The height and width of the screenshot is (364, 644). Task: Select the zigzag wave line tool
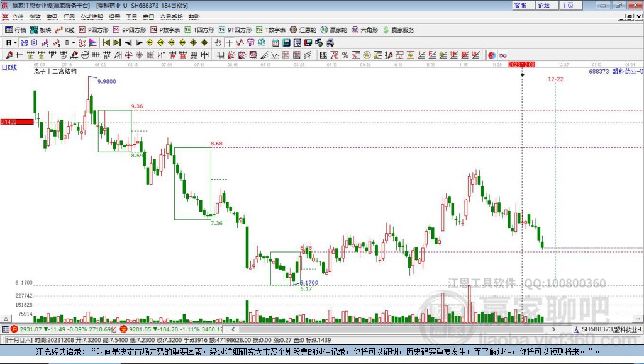click(275, 55)
